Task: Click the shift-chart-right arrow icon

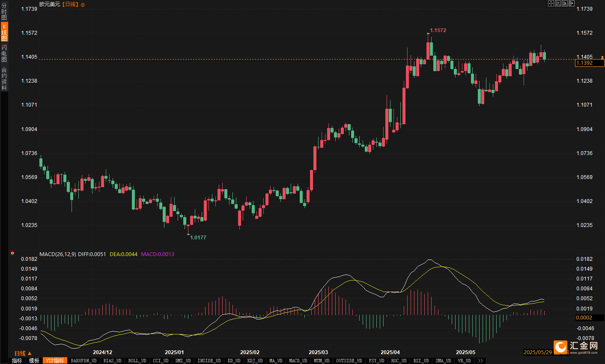Action: [x=572, y=3]
